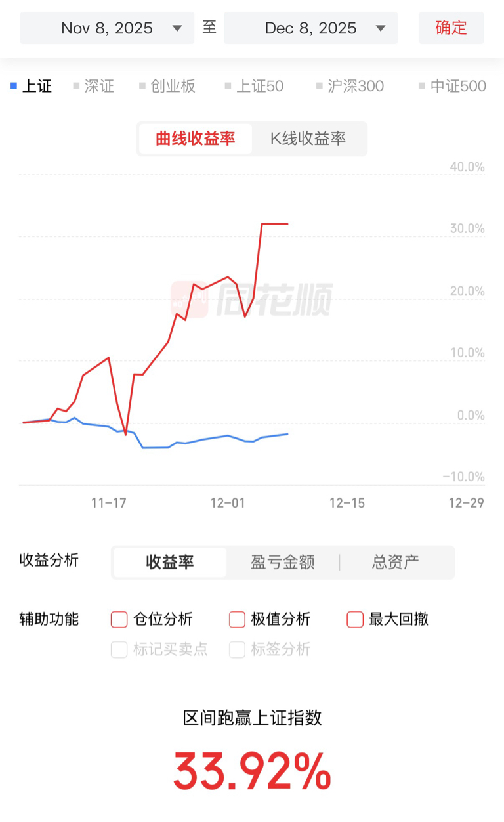Viewport: 504px width, 822px height.
Task: Open the end date Dec 8, 2025 dropdown
Action: [x=310, y=28]
